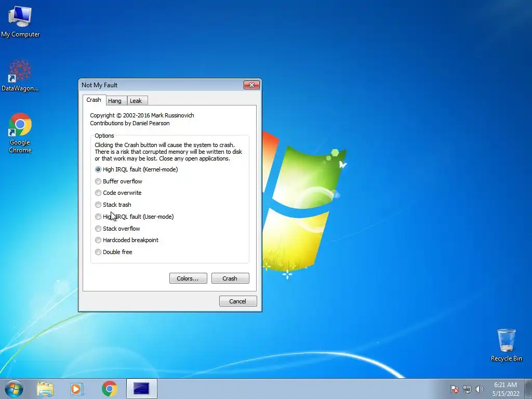Choose the Stack trash option
532x399 pixels.
coord(113,205)
